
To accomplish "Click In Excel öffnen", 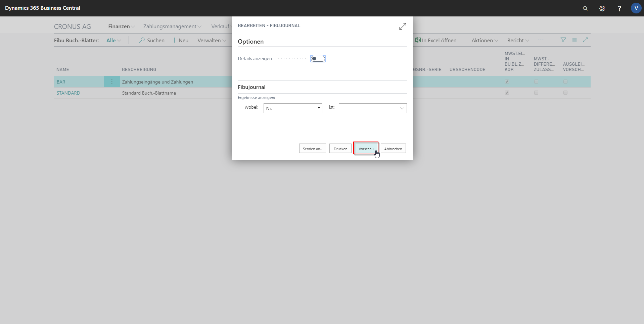I will pos(436,40).
